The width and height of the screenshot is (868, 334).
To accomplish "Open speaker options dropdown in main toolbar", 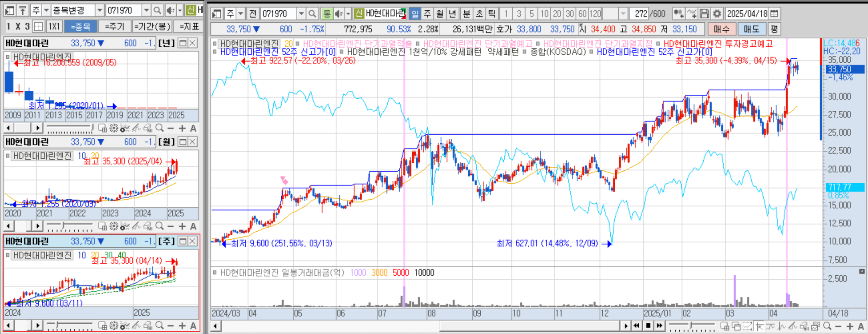I will [349, 14].
